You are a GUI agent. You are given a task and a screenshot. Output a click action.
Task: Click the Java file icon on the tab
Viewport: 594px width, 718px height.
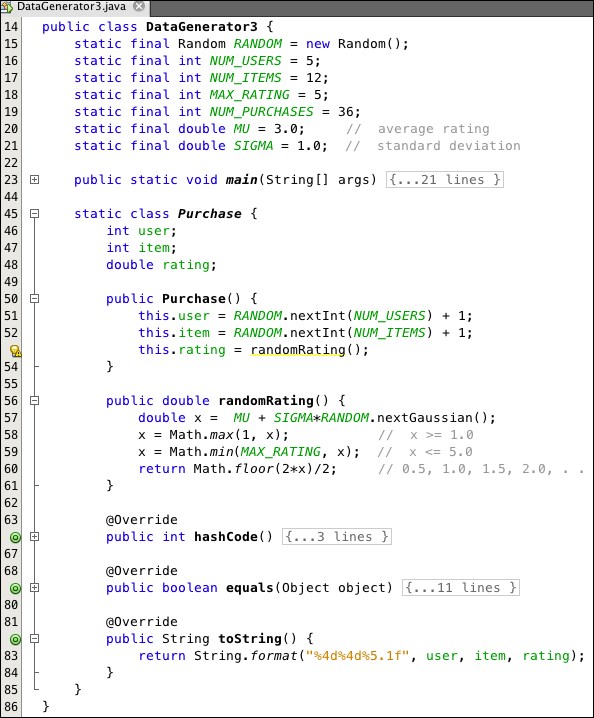[6, 6]
